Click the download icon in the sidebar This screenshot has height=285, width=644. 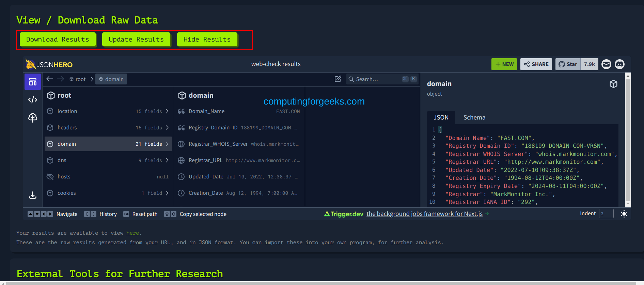33,195
